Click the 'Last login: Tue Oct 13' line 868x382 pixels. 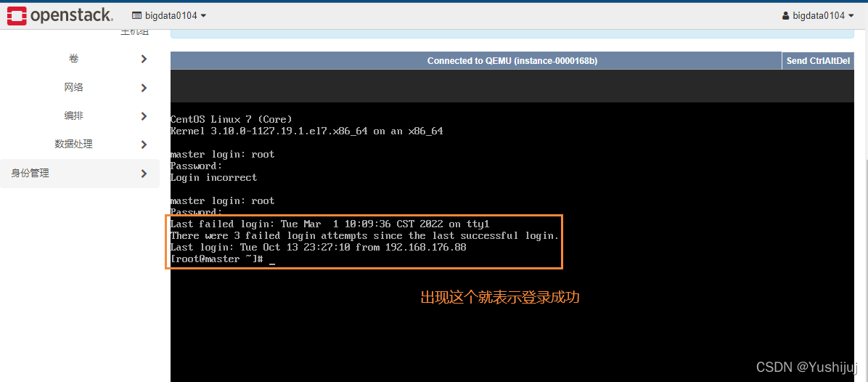(319, 248)
